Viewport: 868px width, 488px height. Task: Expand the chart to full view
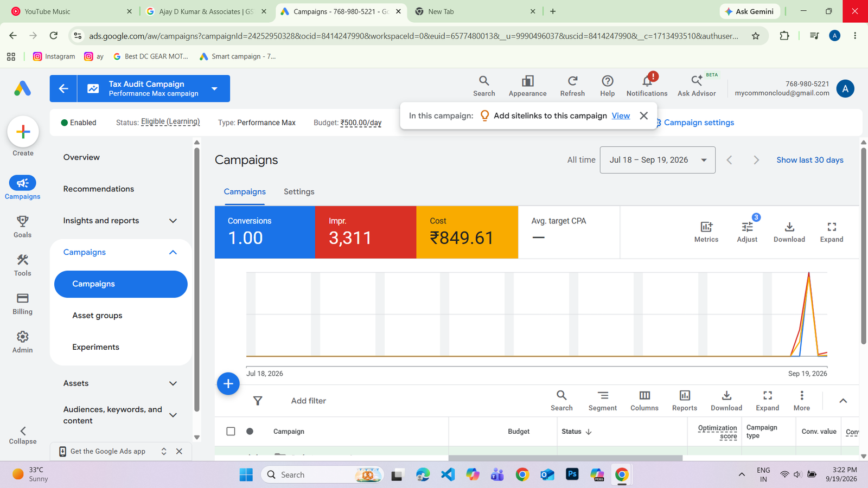click(x=832, y=232)
